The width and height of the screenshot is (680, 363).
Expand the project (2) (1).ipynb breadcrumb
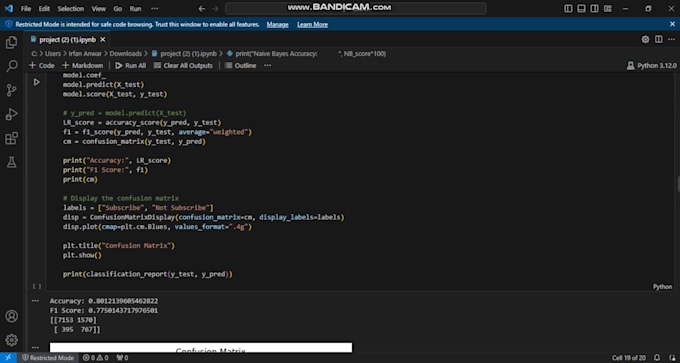(x=184, y=54)
